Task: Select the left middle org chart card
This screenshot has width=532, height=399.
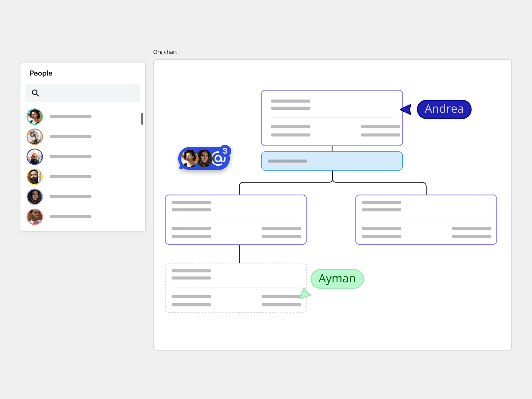Action: coord(235,220)
